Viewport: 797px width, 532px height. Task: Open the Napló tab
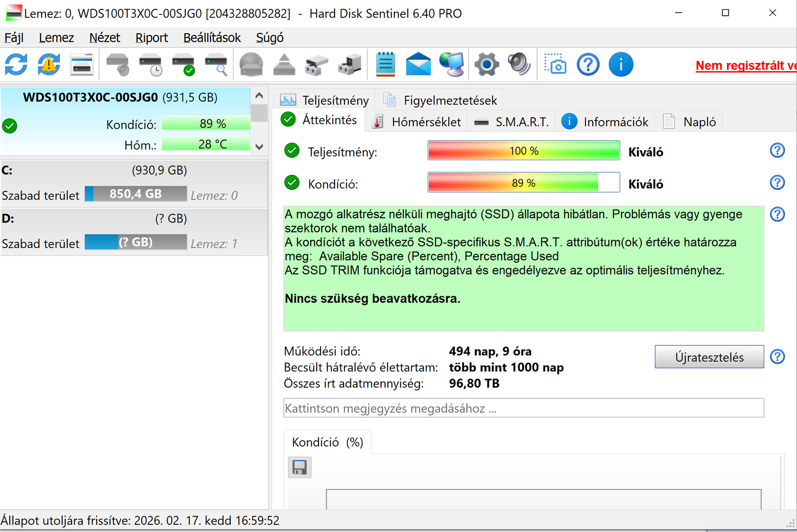689,122
